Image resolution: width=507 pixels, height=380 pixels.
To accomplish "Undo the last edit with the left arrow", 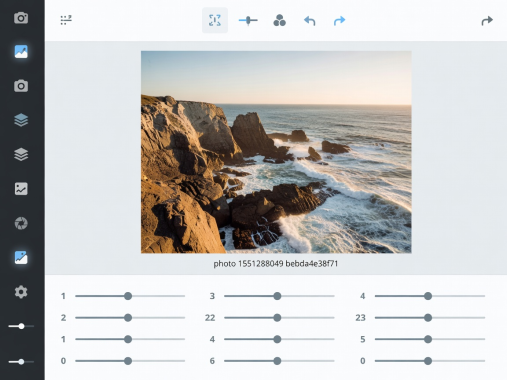I will 310,21.
